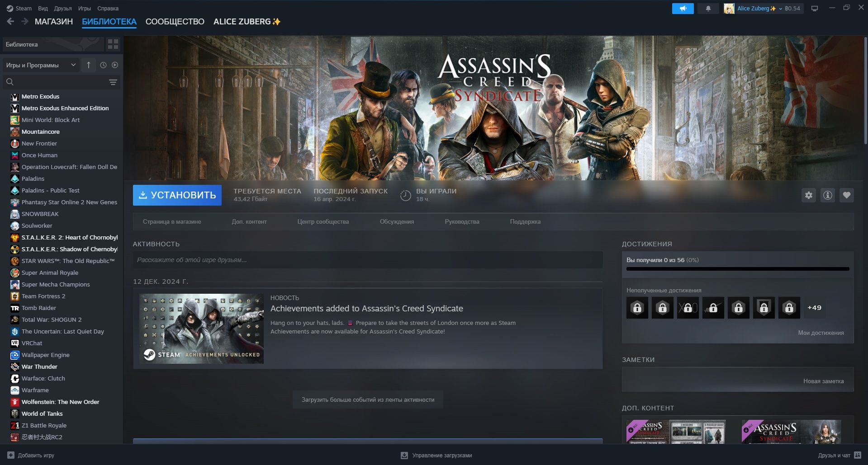The height and width of the screenshot is (465, 868).
Task: Open the Alice Zuberg account dropdown
Action: coord(755,8)
